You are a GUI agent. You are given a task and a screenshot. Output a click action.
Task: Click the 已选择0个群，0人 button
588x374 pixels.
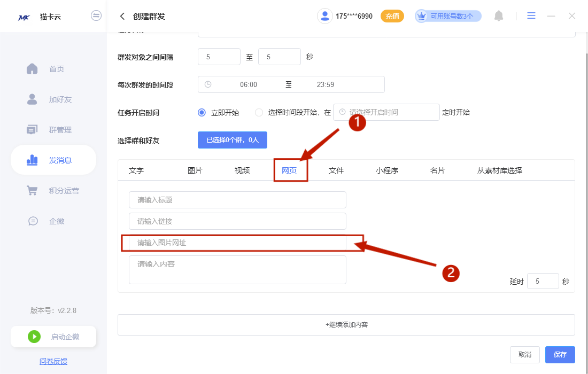(x=233, y=140)
